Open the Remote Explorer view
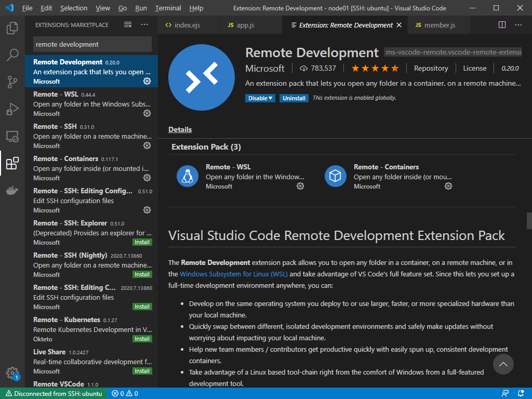Screen dimensions: 532x399 (12, 137)
